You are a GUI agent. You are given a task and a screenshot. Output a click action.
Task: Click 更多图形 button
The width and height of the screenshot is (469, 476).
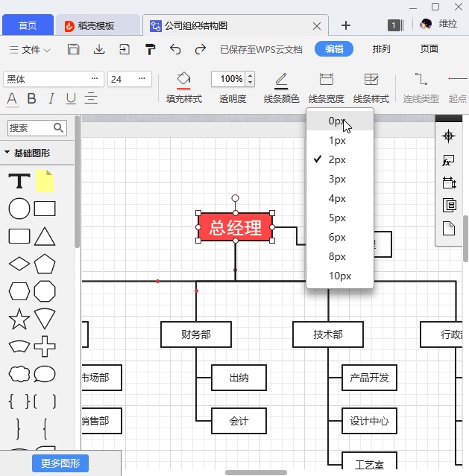coord(60,463)
